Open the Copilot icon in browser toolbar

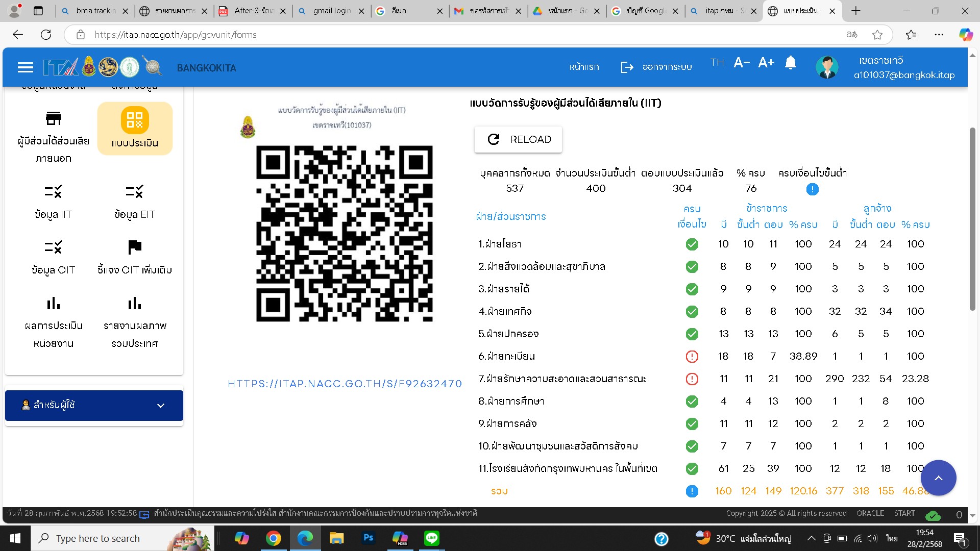965,35
